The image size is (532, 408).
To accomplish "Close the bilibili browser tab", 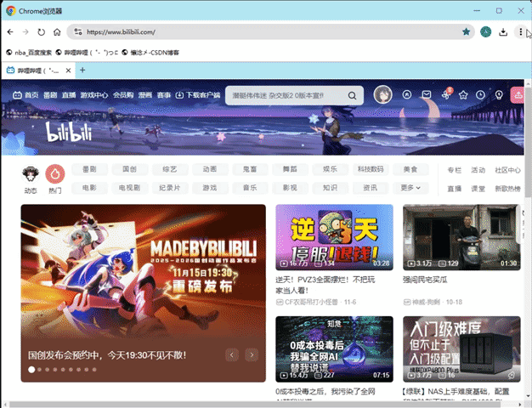I will 68,71.
